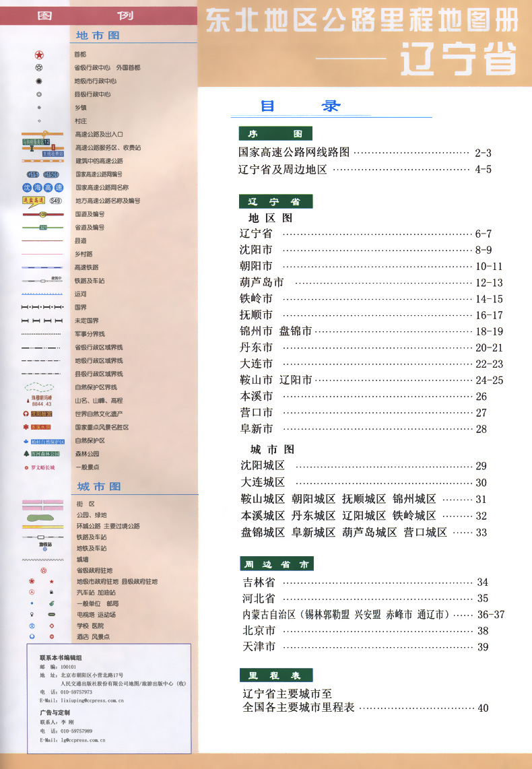Click the 序图 green section header
Viewport: 532px width, 769px height.
tap(275, 133)
